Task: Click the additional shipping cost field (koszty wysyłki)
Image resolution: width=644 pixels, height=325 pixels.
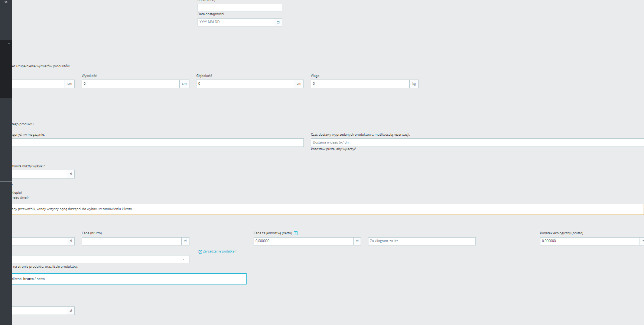Action: point(39,174)
